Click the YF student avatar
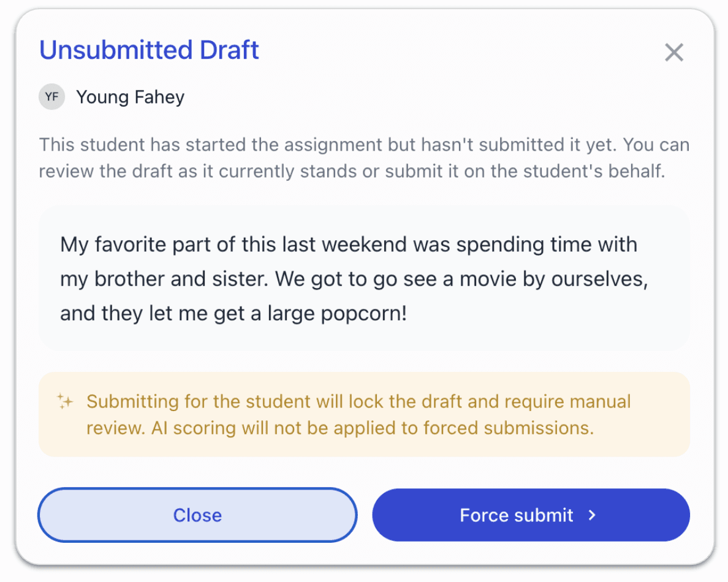 point(52,97)
